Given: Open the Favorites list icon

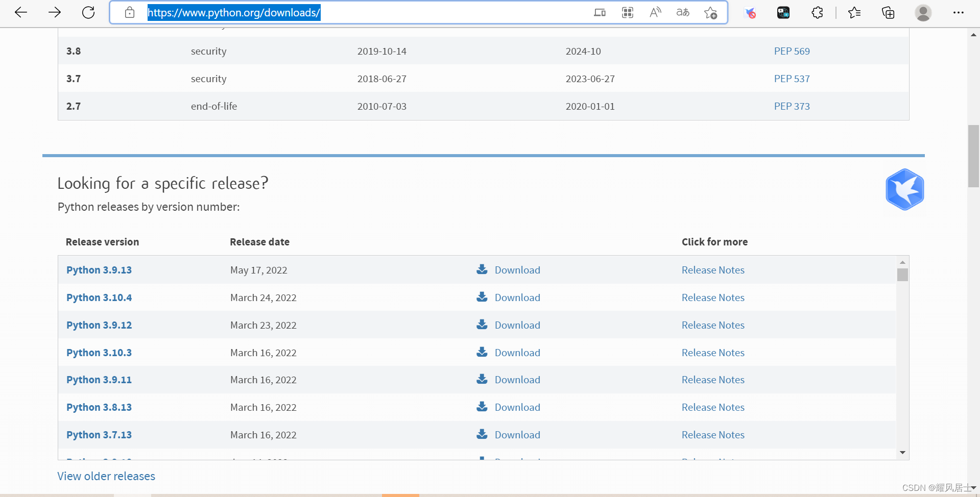Looking at the screenshot, I should click(854, 13).
